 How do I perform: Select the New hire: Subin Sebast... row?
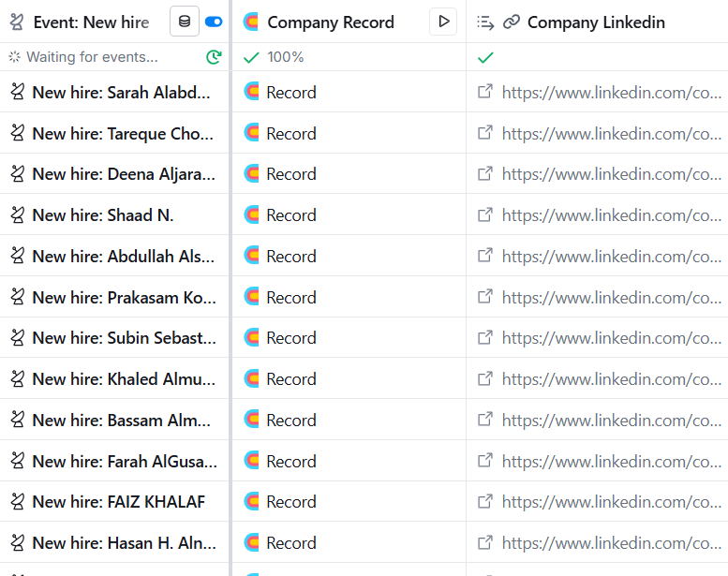(x=114, y=338)
